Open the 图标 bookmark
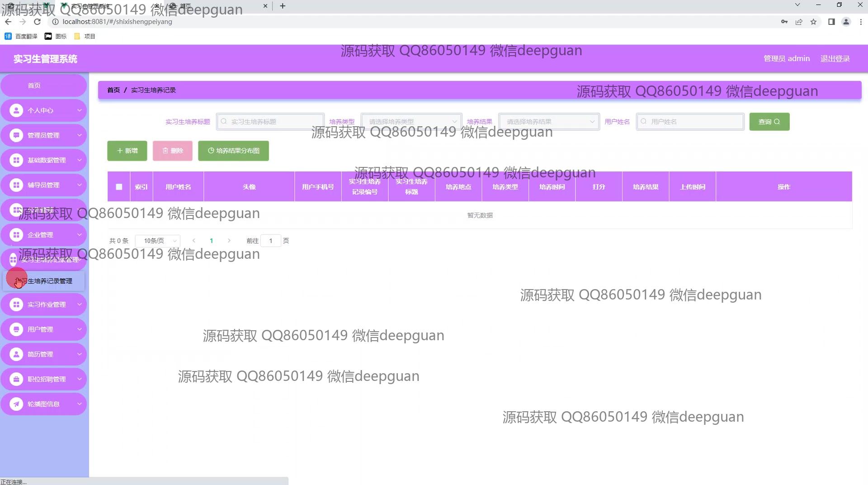Viewport: 868px width, 485px height. tap(56, 36)
